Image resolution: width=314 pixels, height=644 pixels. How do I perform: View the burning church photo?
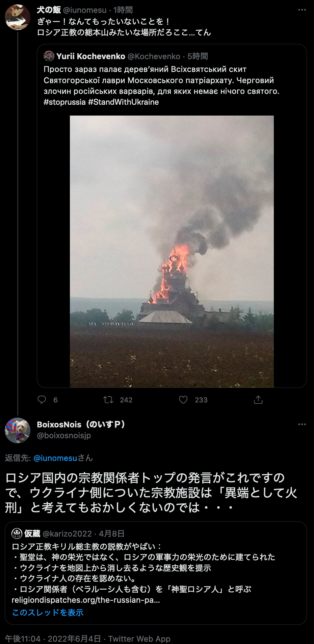[x=172, y=251]
